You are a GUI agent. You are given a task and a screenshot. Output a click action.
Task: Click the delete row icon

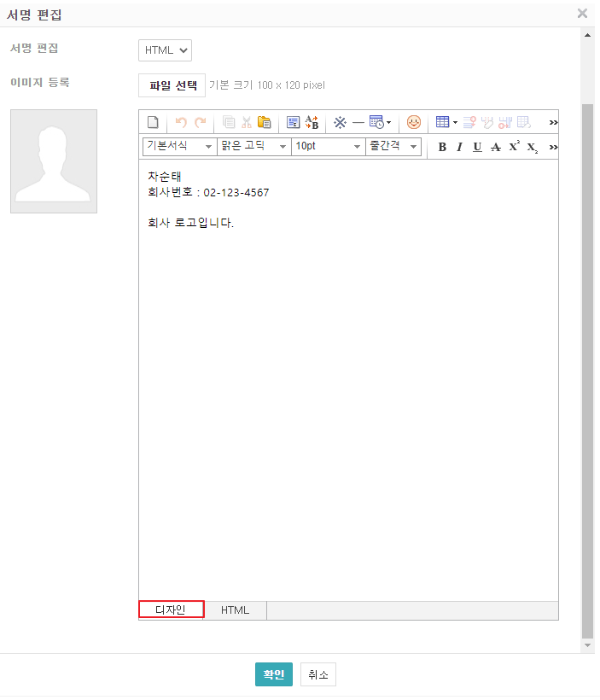(487, 122)
